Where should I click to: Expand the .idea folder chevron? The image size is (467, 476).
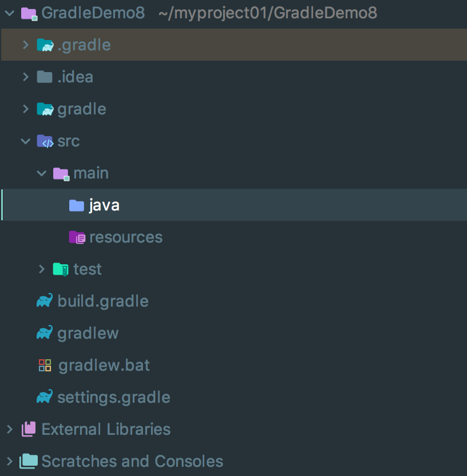[25, 77]
